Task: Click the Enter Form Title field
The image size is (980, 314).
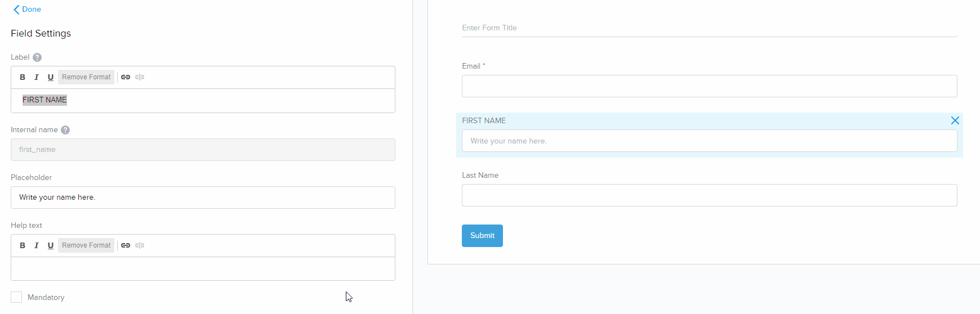Action: point(709,28)
